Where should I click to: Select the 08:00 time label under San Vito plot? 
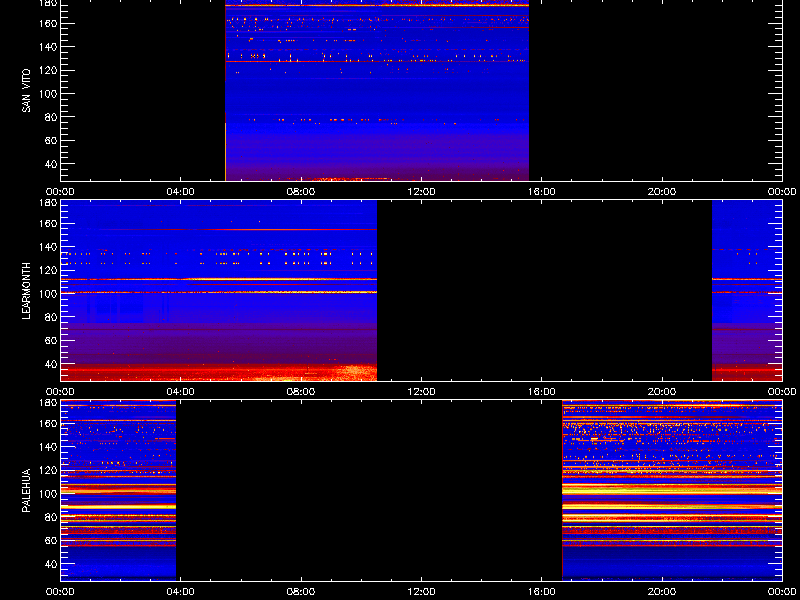pos(301,192)
